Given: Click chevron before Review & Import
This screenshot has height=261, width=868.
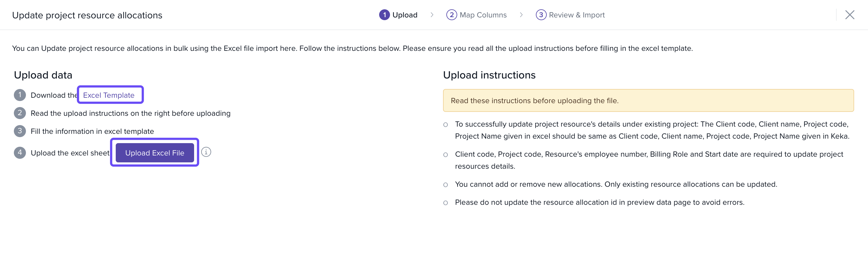Looking at the screenshot, I should [x=521, y=15].
